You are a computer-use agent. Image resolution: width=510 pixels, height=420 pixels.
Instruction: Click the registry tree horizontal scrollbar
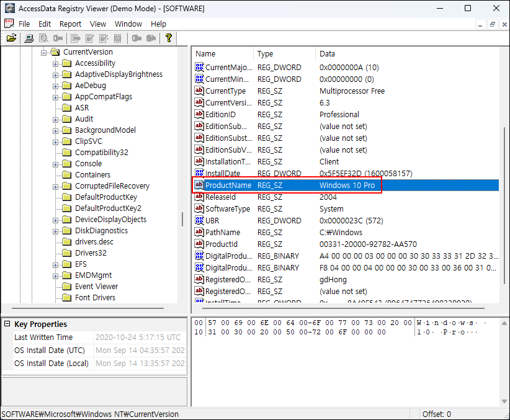point(88,308)
